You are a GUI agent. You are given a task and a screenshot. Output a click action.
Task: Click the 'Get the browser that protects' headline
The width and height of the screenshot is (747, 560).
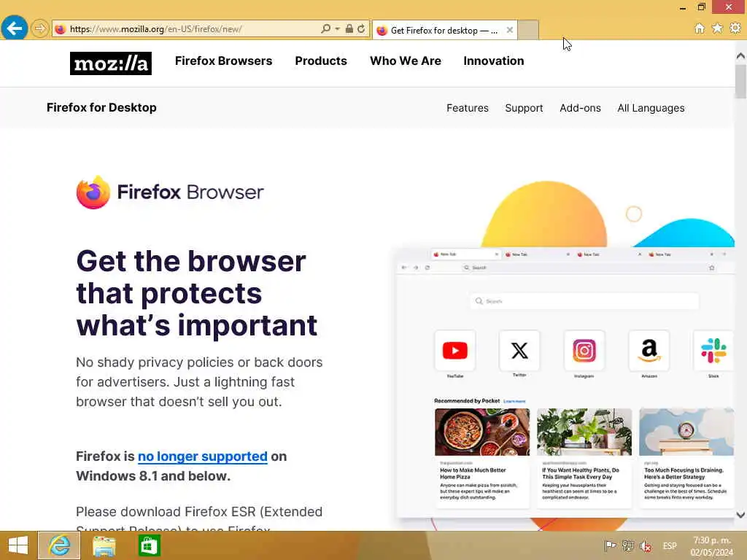197,293
